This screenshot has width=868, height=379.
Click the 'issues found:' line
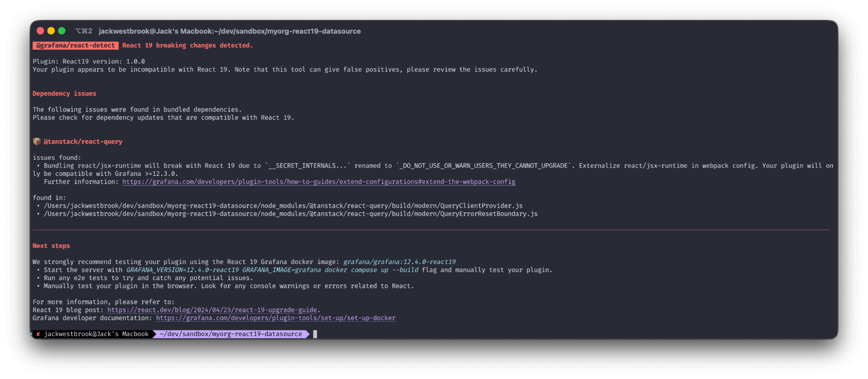click(57, 158)
